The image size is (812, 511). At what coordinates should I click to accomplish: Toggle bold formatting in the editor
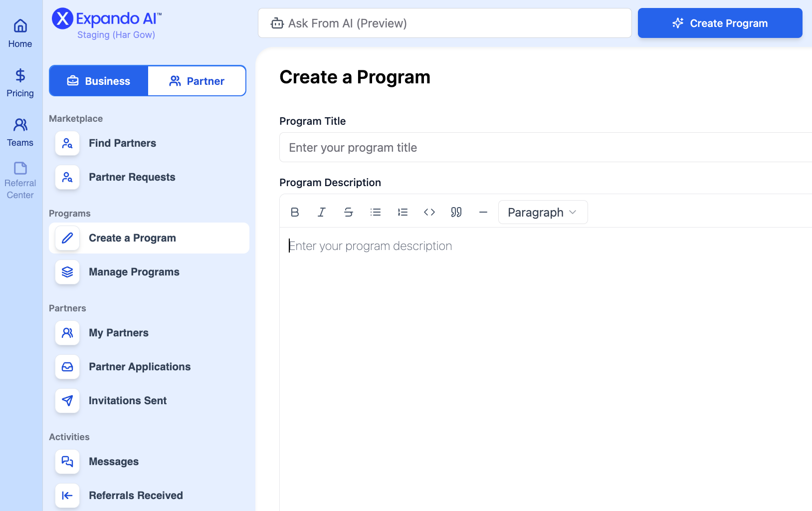[x=295, y=212]
